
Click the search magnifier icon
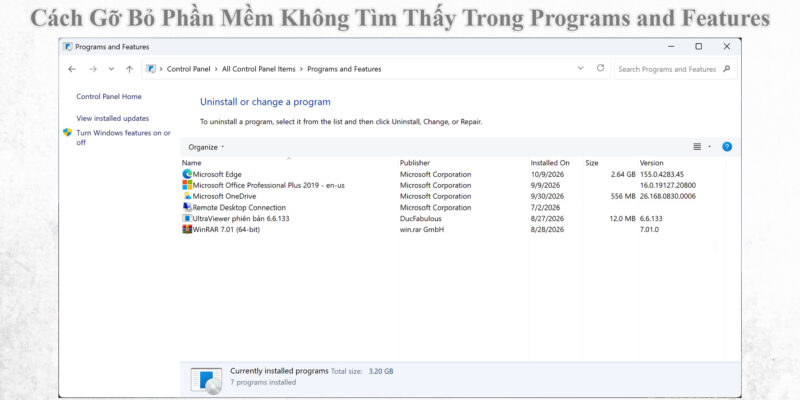(727, 69)
